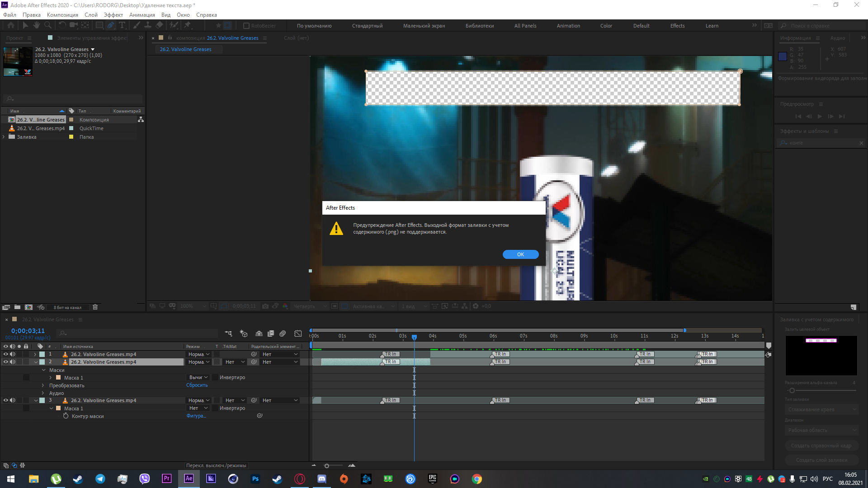Collapse layer 2 properties
Screen dimensions: 868x488
[36, 362]
